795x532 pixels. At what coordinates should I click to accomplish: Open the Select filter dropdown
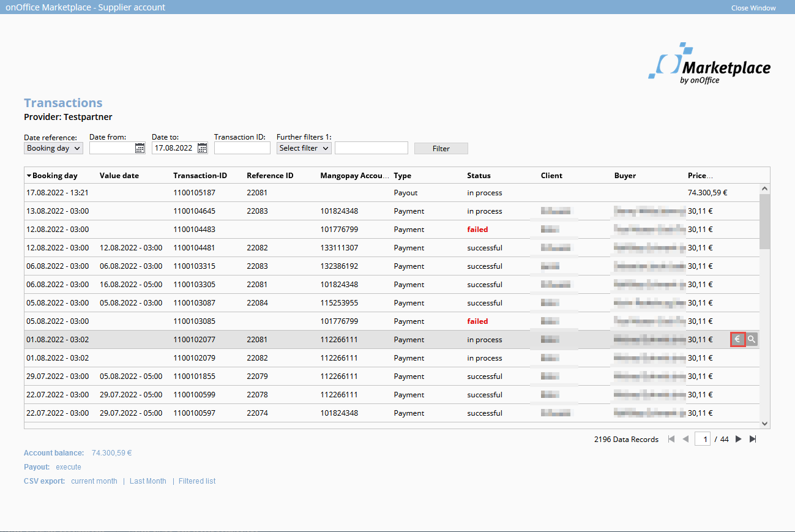point(304,148)
